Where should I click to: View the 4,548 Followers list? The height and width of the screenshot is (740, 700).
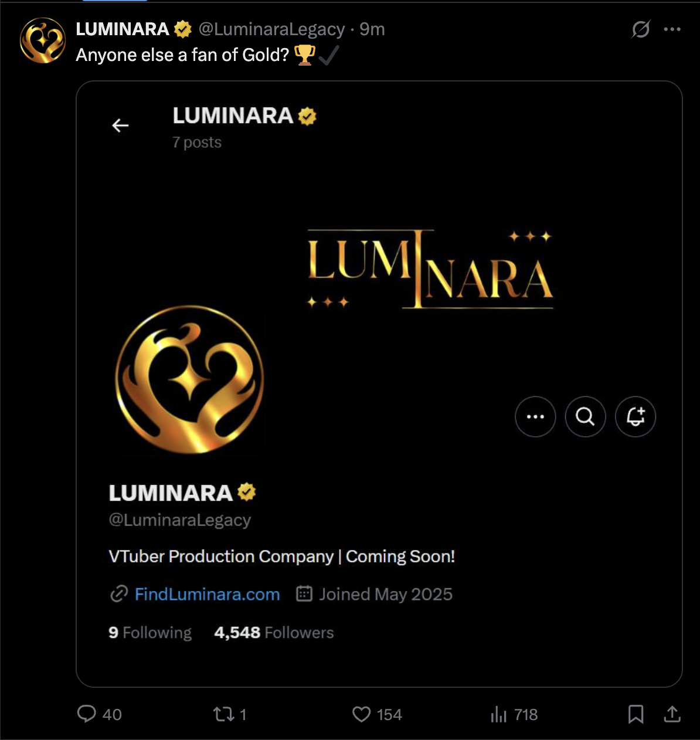click(274, 633)
